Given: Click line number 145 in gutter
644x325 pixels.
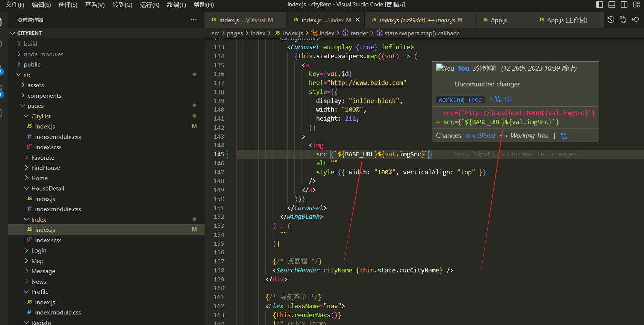Looking at the screenshot, I should click(x=219, y=154).
